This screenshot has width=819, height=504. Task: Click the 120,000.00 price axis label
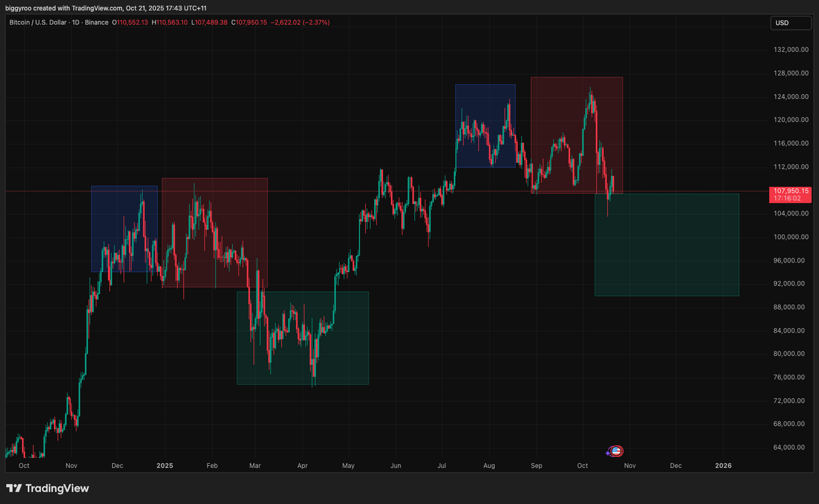click(x=791, y=120)
